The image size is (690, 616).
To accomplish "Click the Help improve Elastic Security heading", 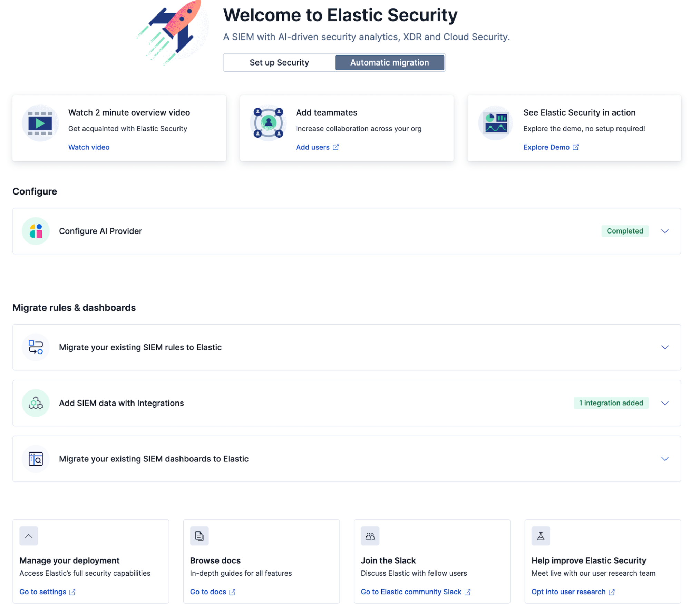I will [x=589, y=561].
